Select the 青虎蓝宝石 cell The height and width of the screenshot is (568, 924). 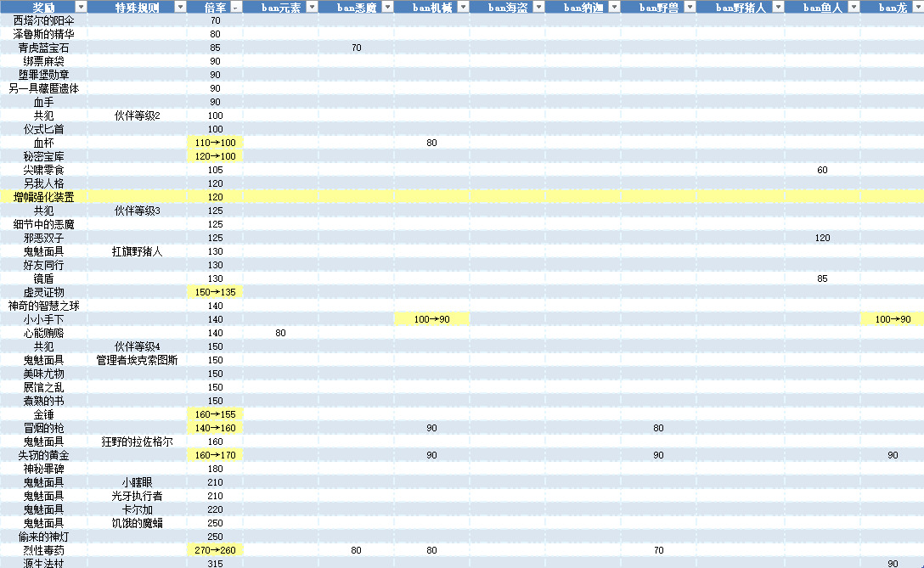[x=43, y=48]
